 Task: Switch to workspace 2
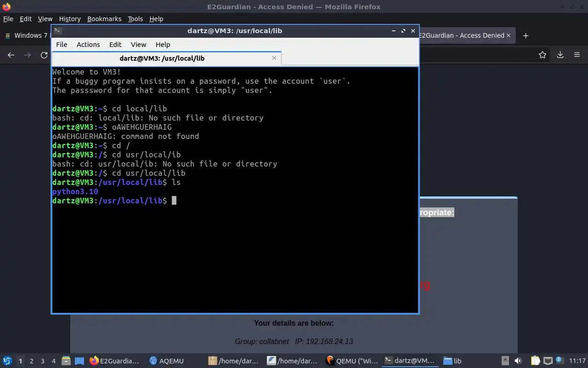click(31, 361)
